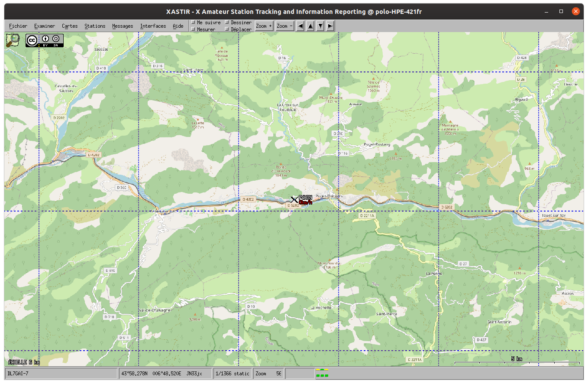Click the interface status indicator lights
Viewport: 588px width, 384px height.
tap(322, 373)
